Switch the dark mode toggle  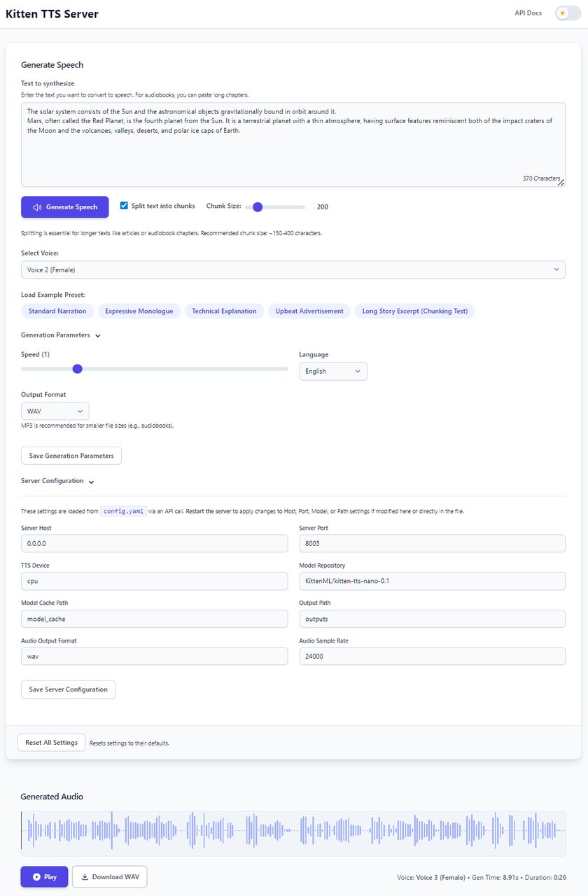(568, 13)
